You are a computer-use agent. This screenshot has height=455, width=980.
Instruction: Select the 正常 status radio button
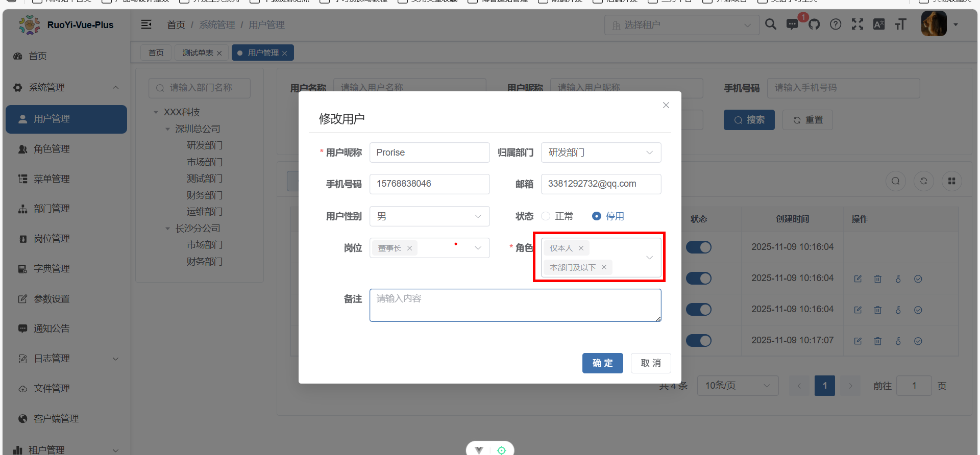tap(546, 216)
